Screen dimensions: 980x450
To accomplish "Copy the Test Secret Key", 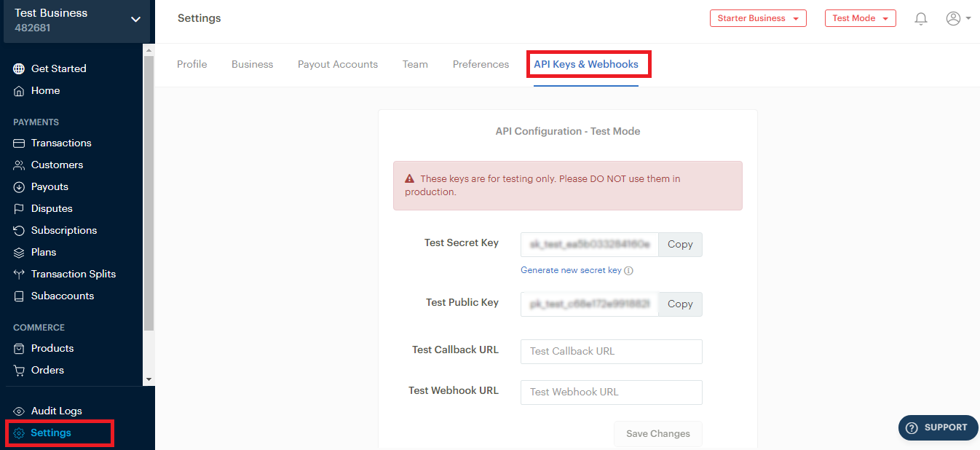I will pyautogui.click(x=680, y=245).
